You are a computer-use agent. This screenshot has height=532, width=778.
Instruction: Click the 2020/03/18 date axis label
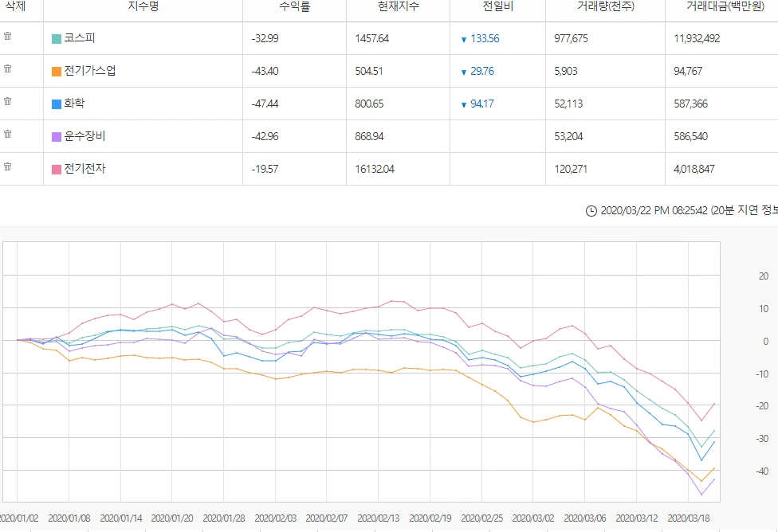(x=688, y=518)
